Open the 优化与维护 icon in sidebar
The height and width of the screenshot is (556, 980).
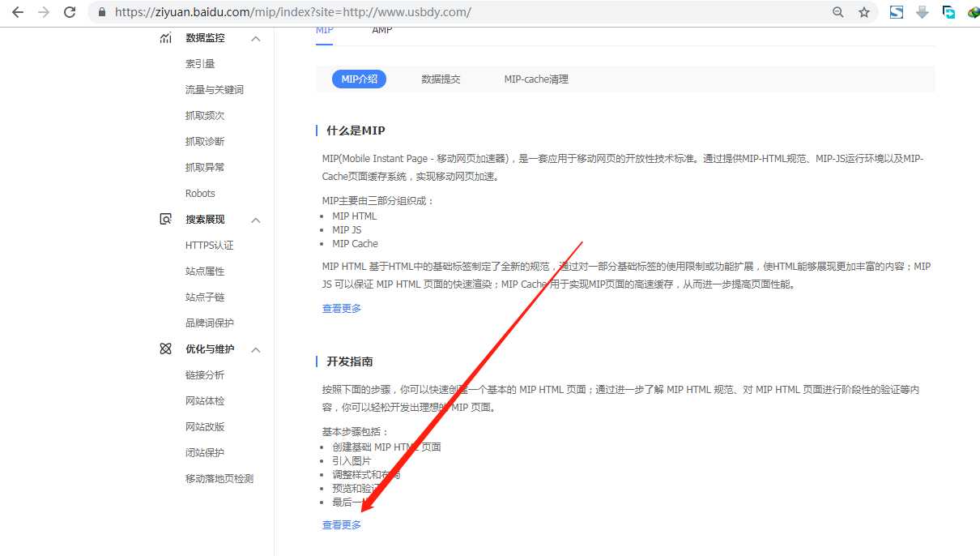pos(165,349)
